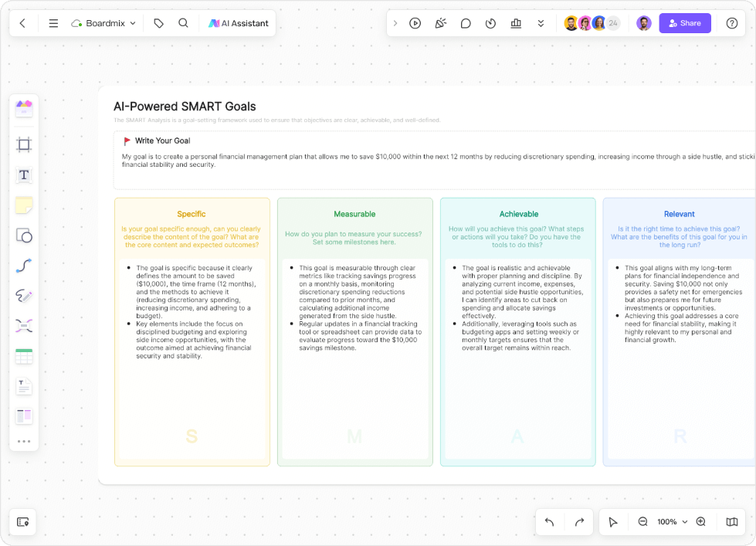The image size is (756, 546).
Task: Click bullet 'Key elements include the focus'
Action: [x=194, y=340]
